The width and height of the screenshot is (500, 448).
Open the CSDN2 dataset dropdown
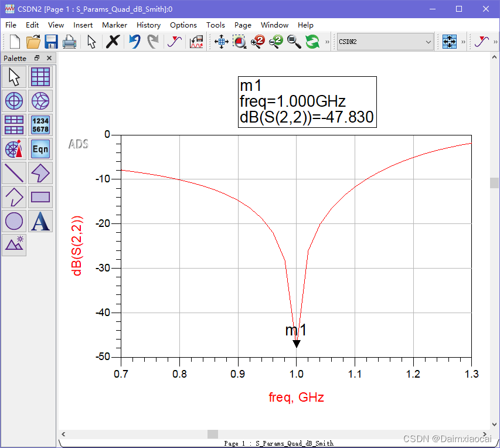click(385, 42)
